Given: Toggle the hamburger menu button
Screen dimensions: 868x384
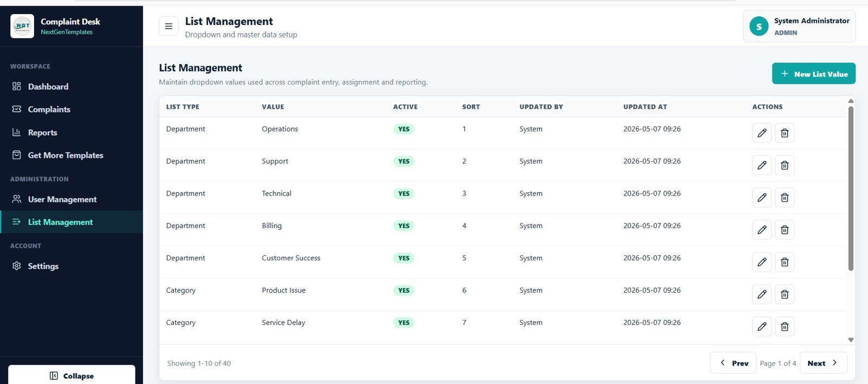Looking at the screenshot, I should (x=169, y=26).
